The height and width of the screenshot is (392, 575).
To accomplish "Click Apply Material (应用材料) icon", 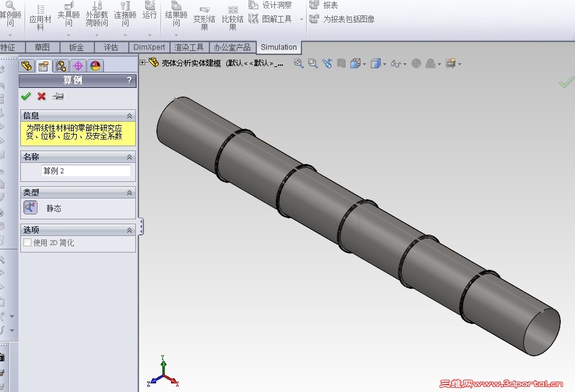I will pyautogui.click(x=40, y=18).
